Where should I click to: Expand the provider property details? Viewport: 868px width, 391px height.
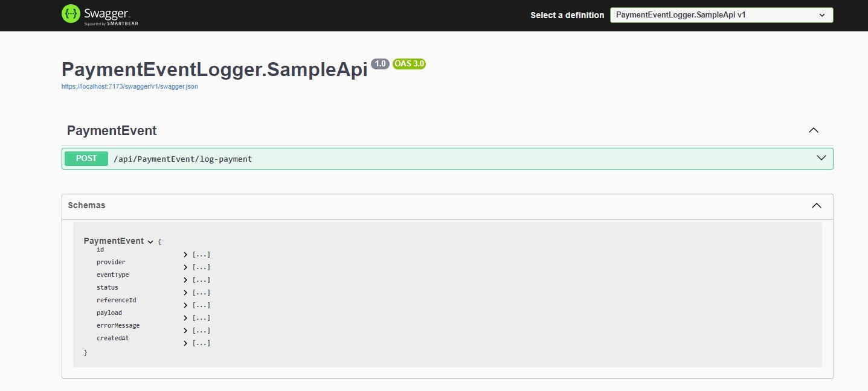[x=185, y=267]
